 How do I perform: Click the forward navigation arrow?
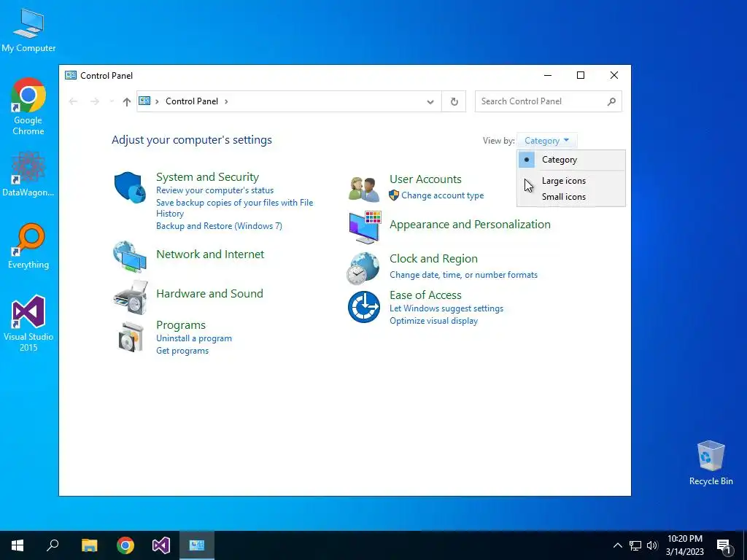95,101
